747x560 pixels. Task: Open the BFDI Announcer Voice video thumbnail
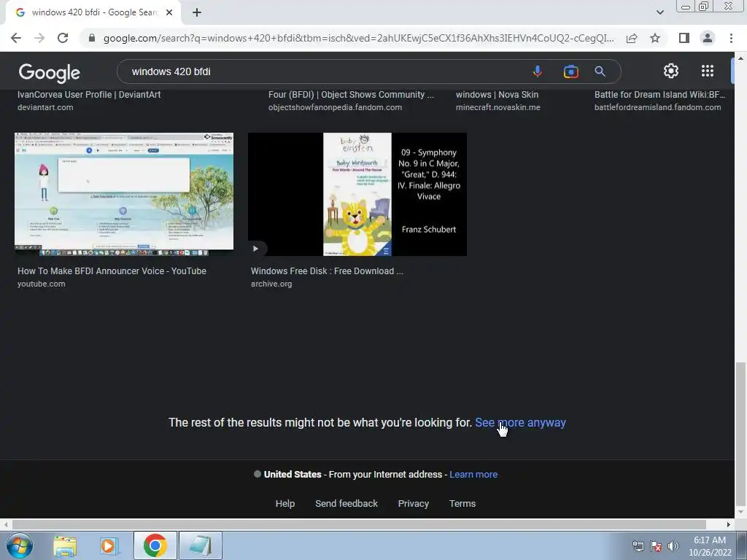tap(124, 194)
